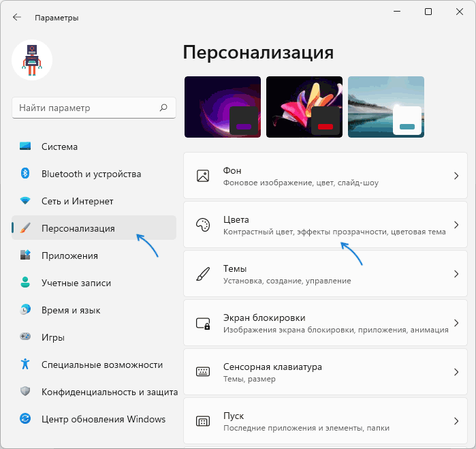
Task: Open Приложения section
Action: pyautogui.click(x=94, y=256)
